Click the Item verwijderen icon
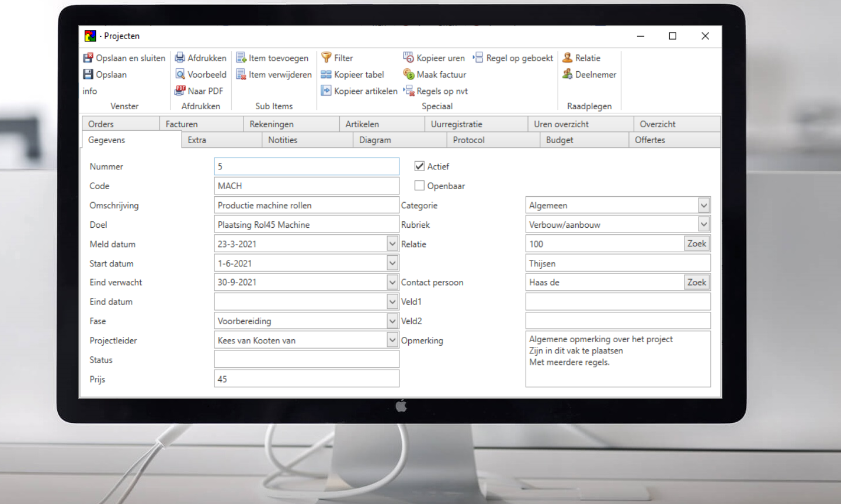The height and width of the screenshot is (504, 841). pyautogui.click(x=241, y=74)
